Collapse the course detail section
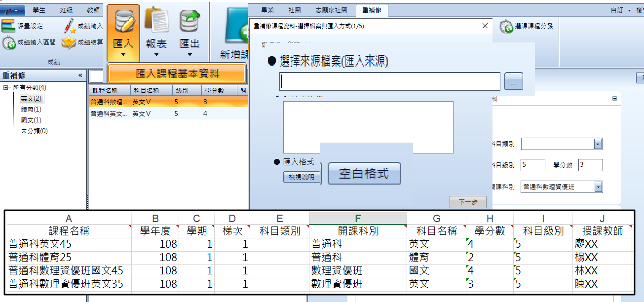Viewport: 644px width, 302px height. tap(614, 98)
